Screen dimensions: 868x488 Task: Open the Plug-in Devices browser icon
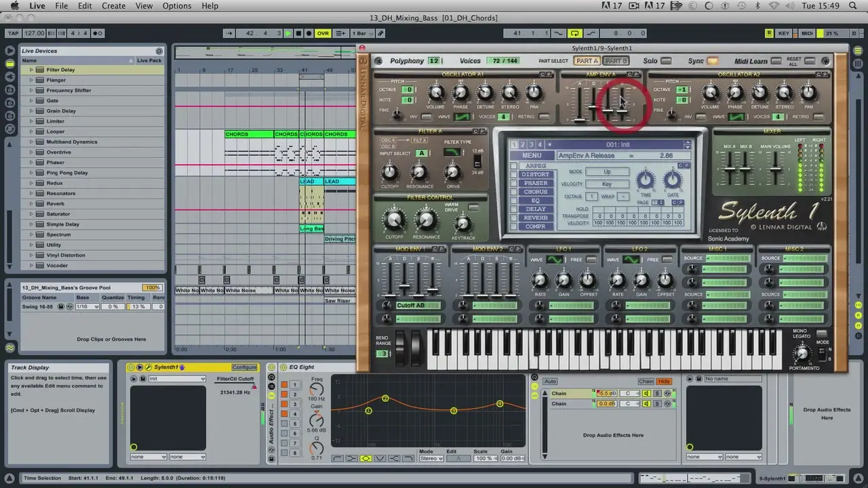pos(9,75)
